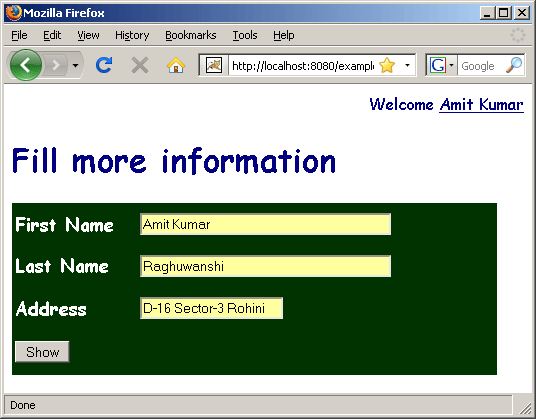
Task: Click the Google search box
Action: (481, 65)
